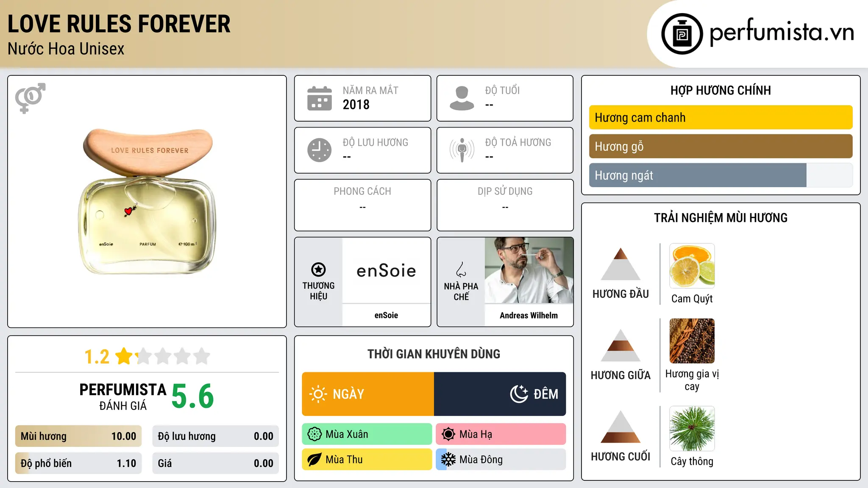
Task: Select the Mùa Đông season bar
Action: (501, 460)
